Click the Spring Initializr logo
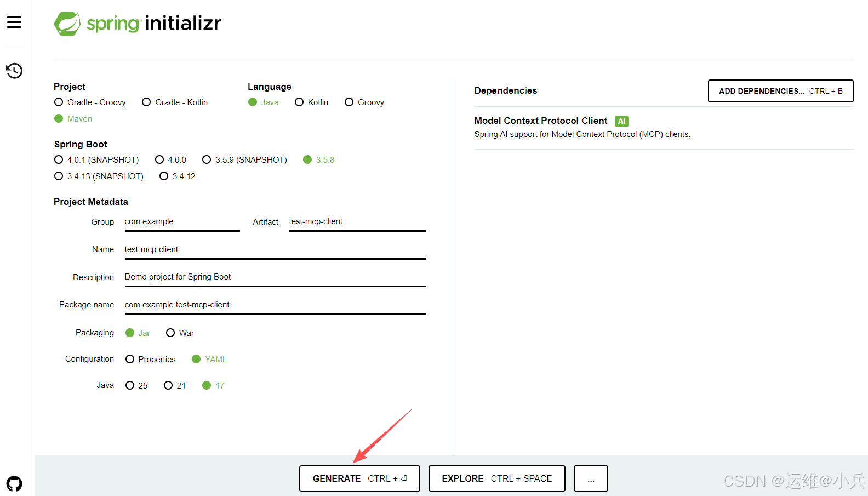 pos(138,24)
